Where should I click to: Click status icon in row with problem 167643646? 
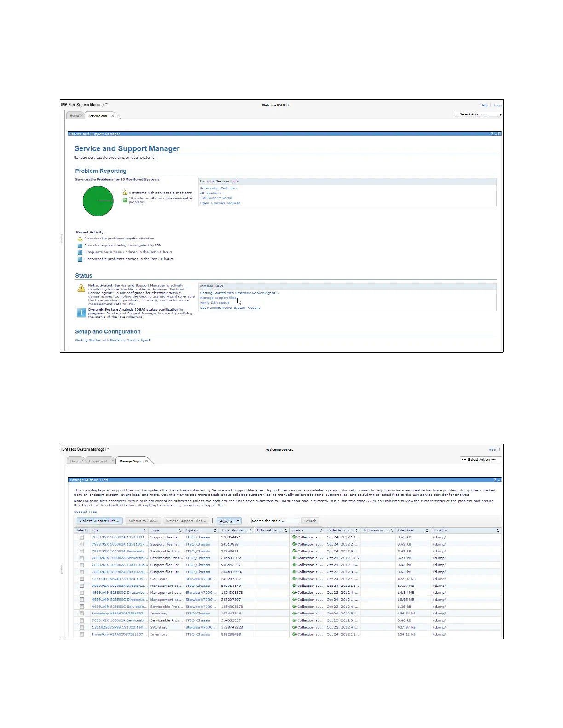click(294, 613)
